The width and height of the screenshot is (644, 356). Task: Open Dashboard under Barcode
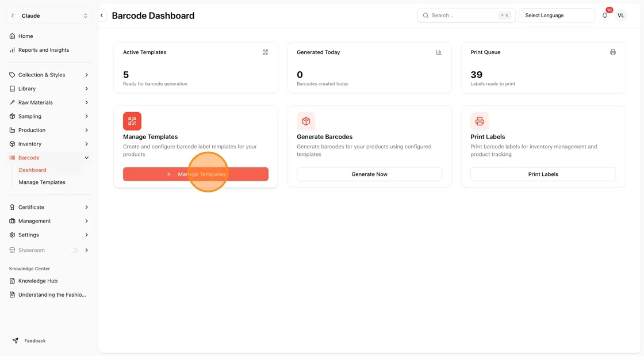point(32,170)
